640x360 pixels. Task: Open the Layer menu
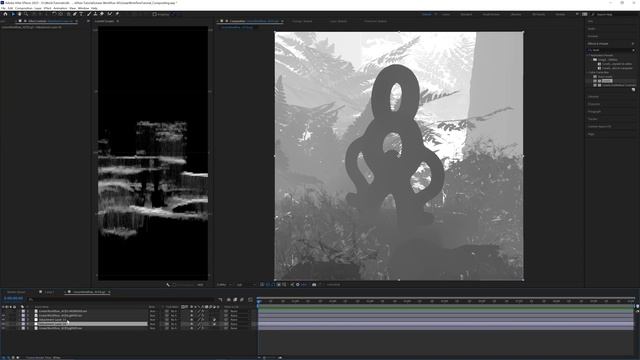point(38,8)
